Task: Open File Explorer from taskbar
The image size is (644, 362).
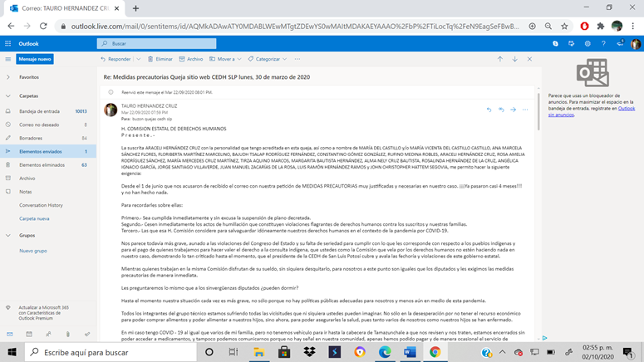Action: tap(258, 352)
